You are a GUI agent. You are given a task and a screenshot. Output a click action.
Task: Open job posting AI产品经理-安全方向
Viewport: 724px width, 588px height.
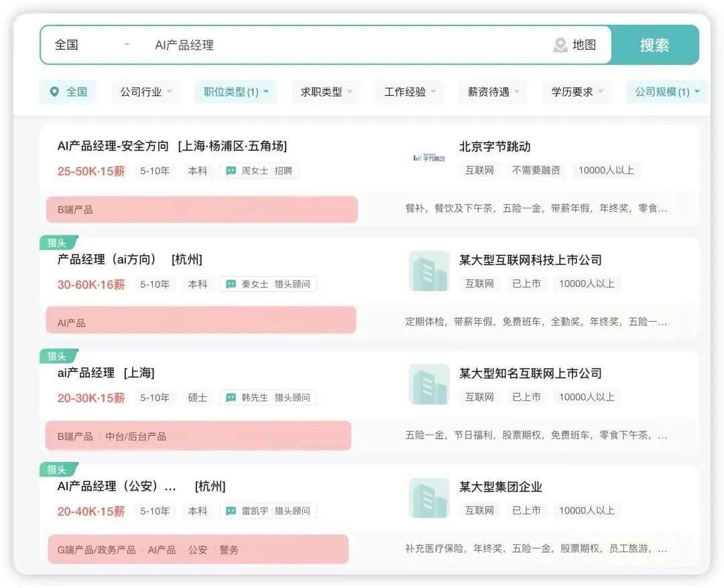121,145
